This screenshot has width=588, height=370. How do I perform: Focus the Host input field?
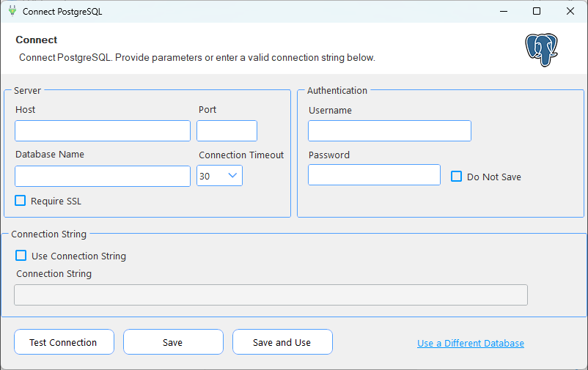[103, 131]
